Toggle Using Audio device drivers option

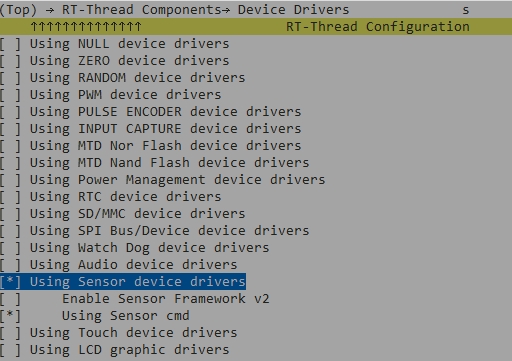tap(119, 265)
